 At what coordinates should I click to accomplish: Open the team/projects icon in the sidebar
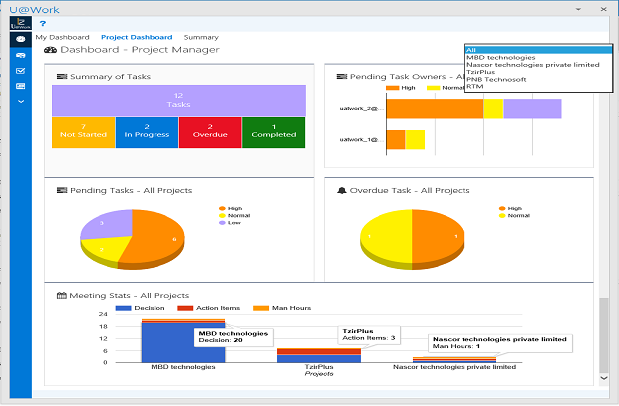coord(21,55)
